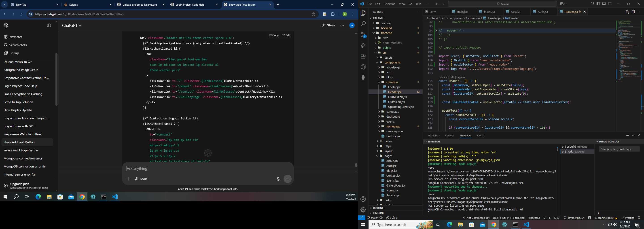Share the ChatGPT conversation
644x229 pixels.
(328, 25)
